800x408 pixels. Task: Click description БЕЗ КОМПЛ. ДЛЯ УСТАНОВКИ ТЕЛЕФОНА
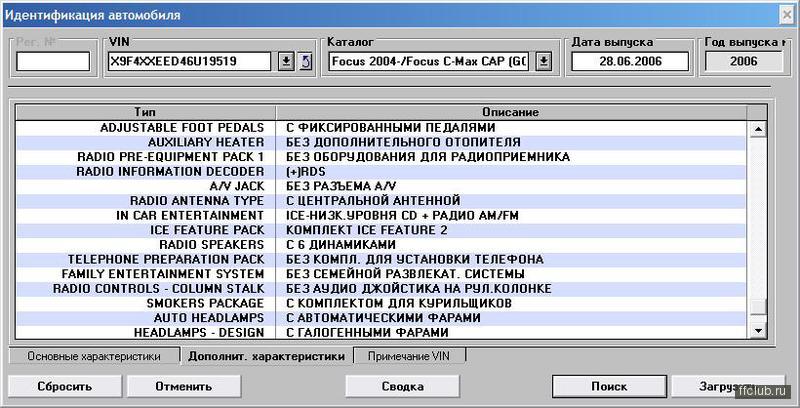click(414, 259)
